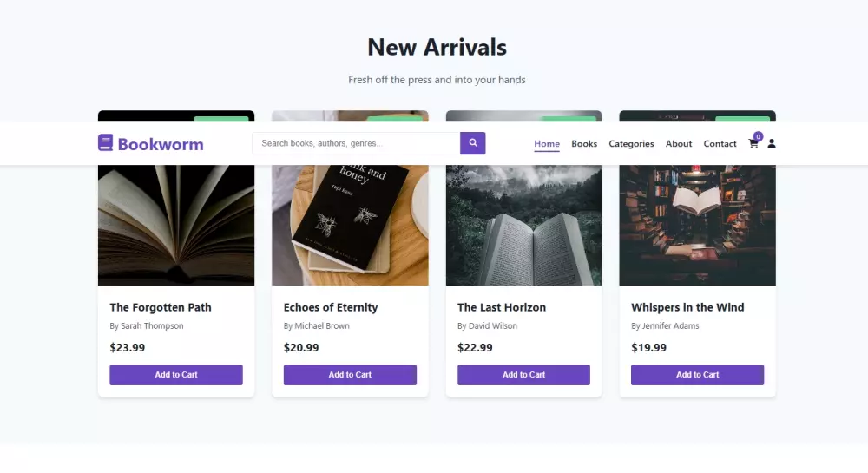Open the About page link
Screen dimensions: 868x473
[x=679, y=144]
